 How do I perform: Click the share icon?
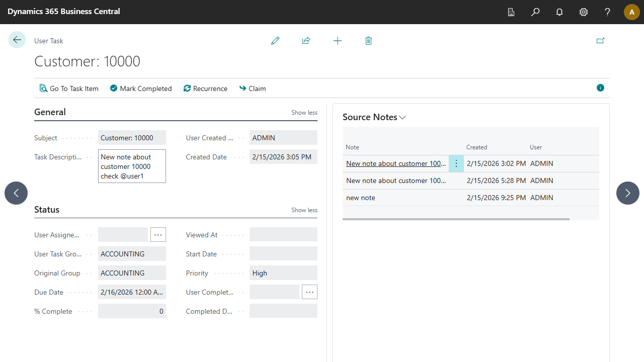coord(306,41)
